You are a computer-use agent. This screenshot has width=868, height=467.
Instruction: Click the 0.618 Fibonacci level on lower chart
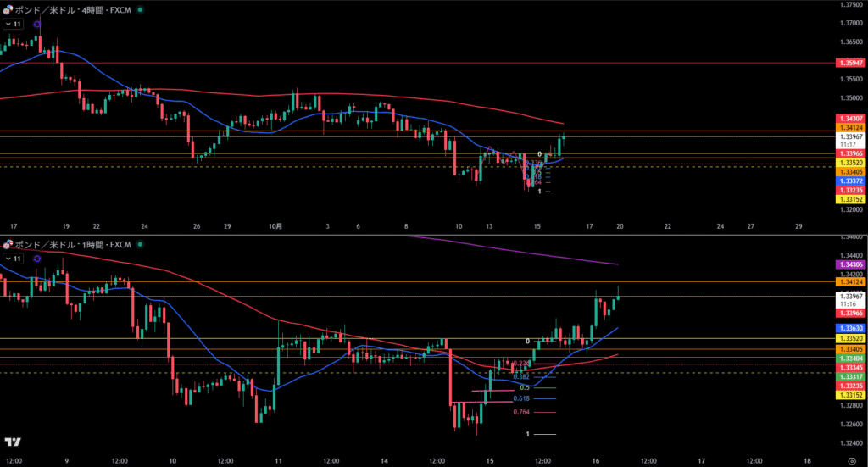point(521,398)
